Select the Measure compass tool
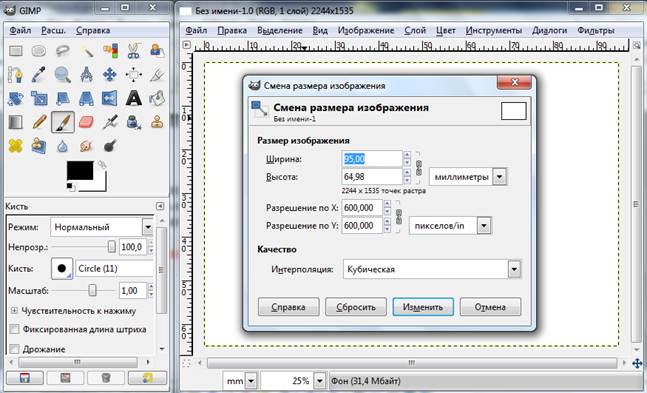647x393 pixels. [86, 75]
